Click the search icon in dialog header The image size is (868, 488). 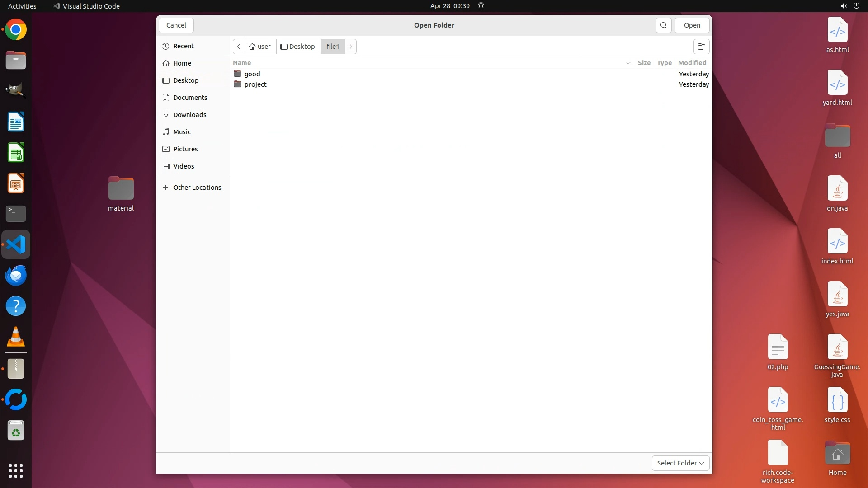click(663, 25)
